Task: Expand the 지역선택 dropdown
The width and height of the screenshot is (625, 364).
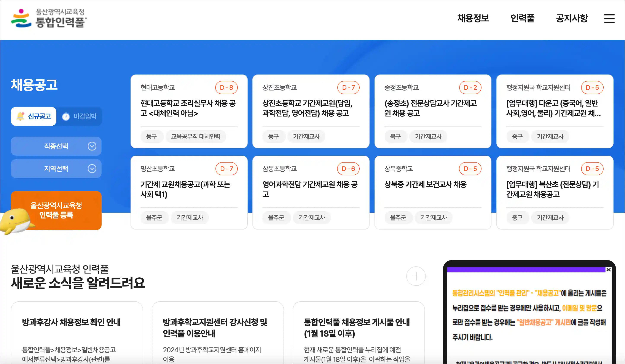Action: point(56,168)
